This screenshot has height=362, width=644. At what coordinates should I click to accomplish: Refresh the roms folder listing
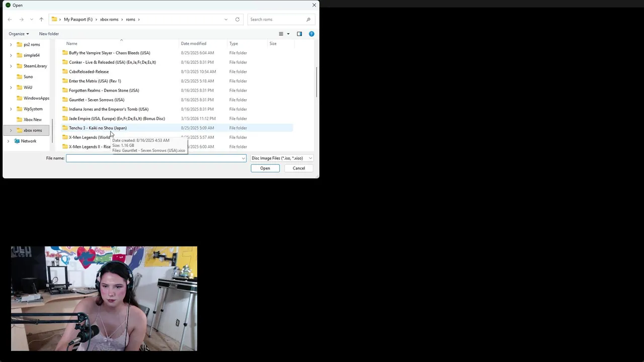tap(237, 20)
